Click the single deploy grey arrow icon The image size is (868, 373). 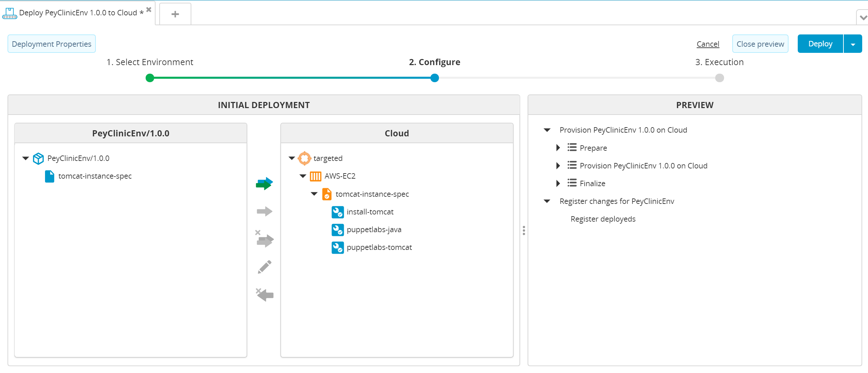coord(264,211)
